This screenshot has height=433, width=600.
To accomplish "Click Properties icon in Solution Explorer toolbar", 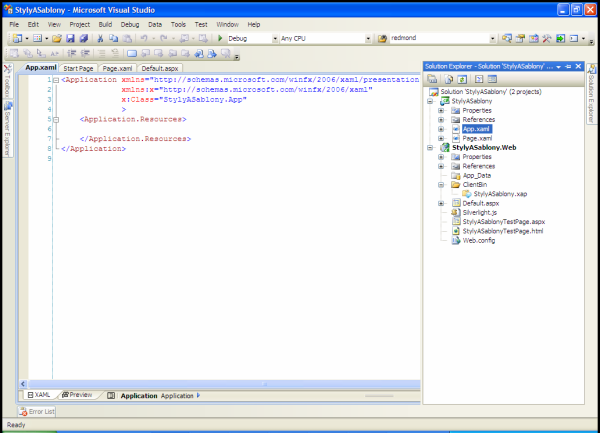I will click(x=432, y=79).
